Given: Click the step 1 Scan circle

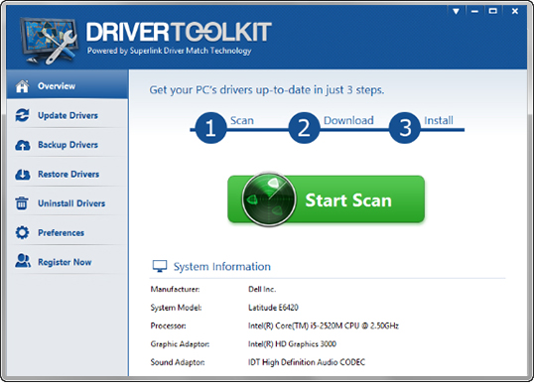Looking at the screenshot, I should point(210,128).
